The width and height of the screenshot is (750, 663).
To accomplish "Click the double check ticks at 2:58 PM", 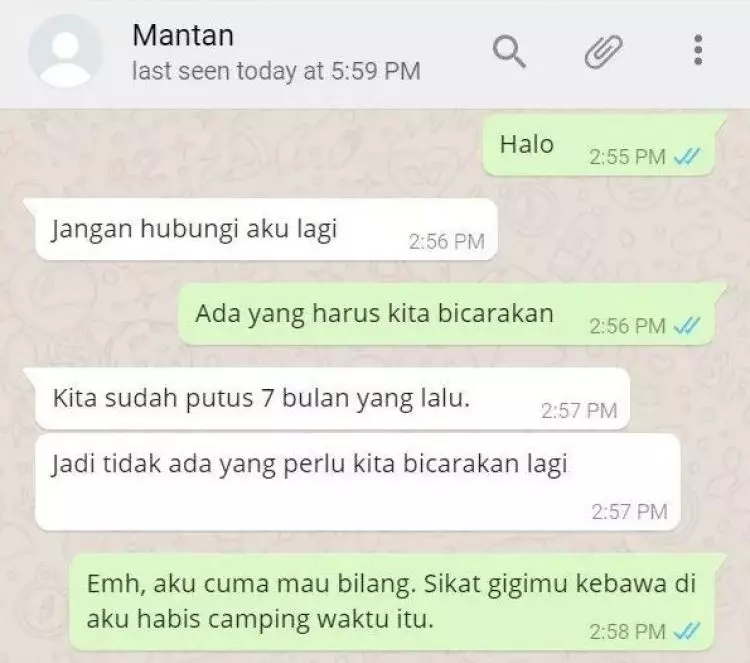I will click(687, 631).
